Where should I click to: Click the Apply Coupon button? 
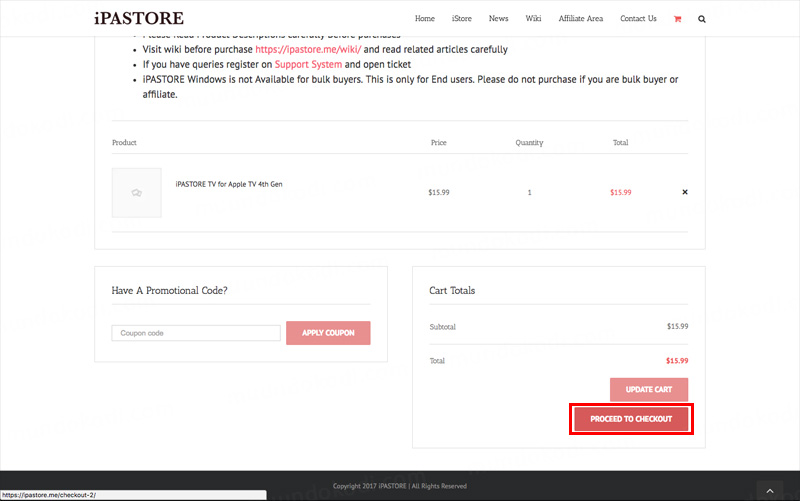pos(328,333)
